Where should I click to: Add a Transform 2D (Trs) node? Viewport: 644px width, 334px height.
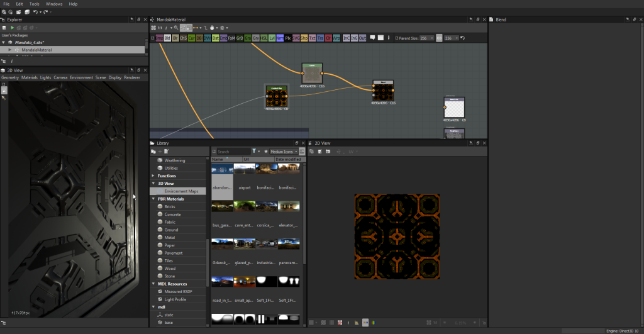click(320, 38)
